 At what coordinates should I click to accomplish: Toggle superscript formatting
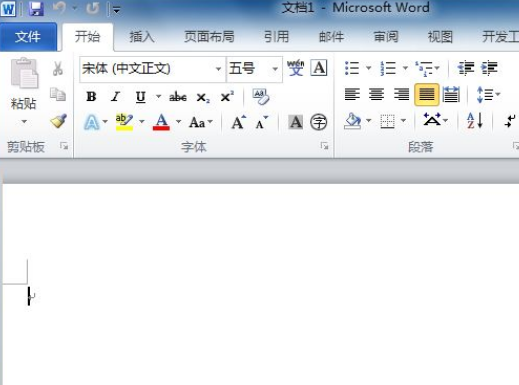coord(227,97)
